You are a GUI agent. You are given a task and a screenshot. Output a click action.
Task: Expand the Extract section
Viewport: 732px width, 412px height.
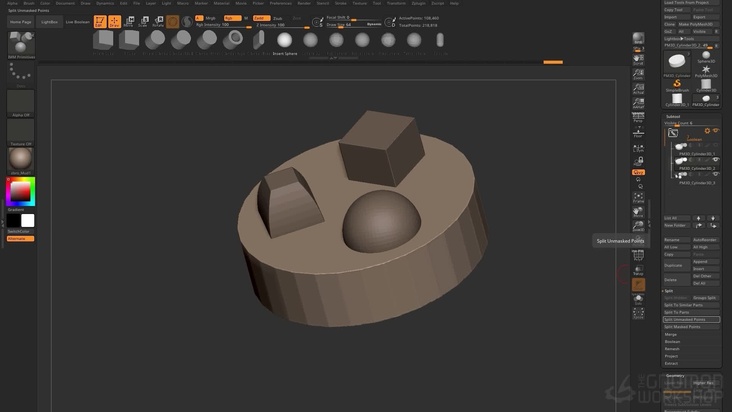click(x=671, y=363)
